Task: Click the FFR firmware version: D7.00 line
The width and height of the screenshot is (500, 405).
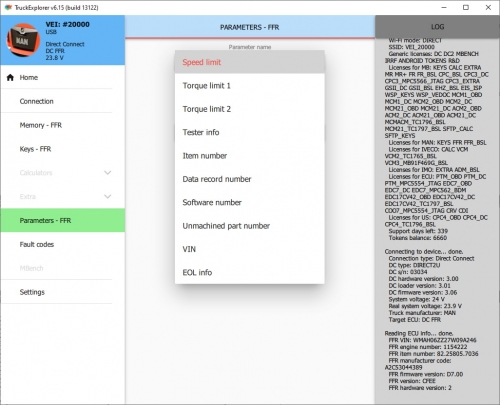Action: coord(426,374)
